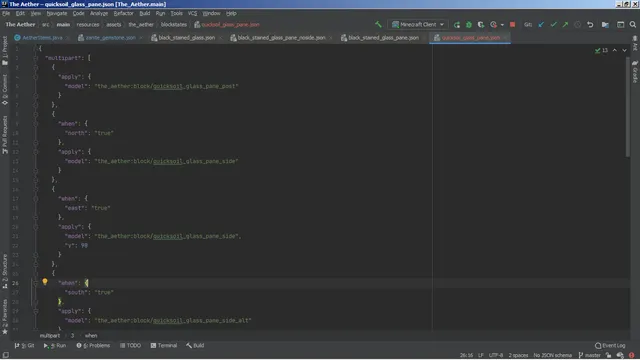640x360 pixels.
Task: Click the green Debug bug icon
Action: point(469,25)
